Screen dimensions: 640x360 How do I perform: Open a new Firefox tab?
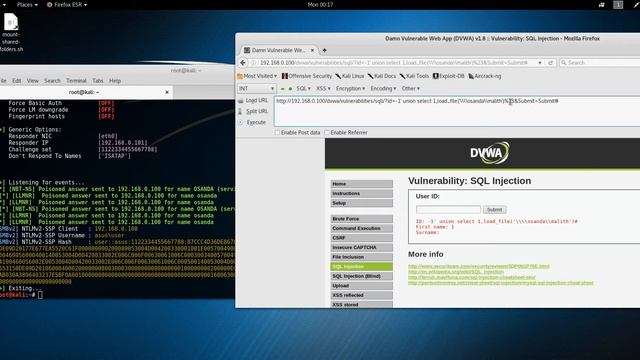coord(324,50)
